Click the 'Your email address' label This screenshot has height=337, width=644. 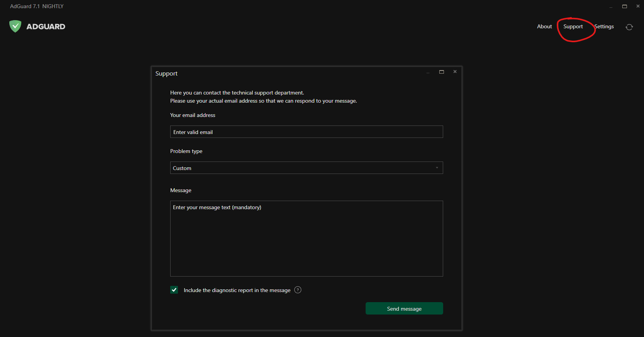[193, 115]
